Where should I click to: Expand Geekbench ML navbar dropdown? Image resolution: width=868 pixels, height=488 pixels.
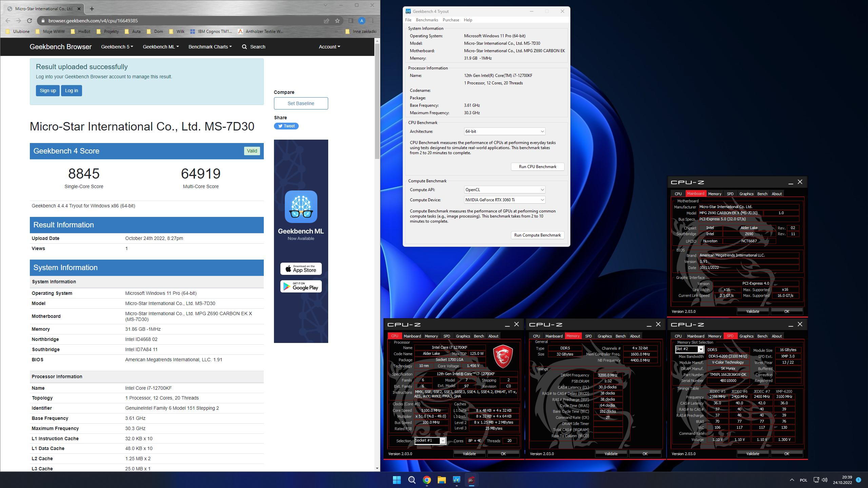click(x=161, y=47)
